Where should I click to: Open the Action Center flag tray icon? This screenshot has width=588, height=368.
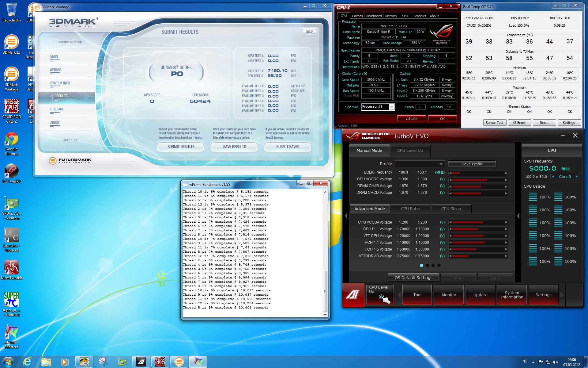pos(541,362)
